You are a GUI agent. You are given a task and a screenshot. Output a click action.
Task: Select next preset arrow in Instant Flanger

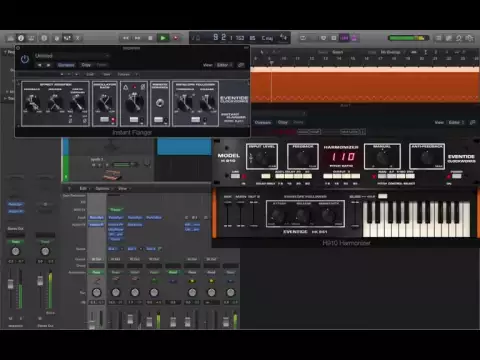pyautogui.click(x=49, y=65)
